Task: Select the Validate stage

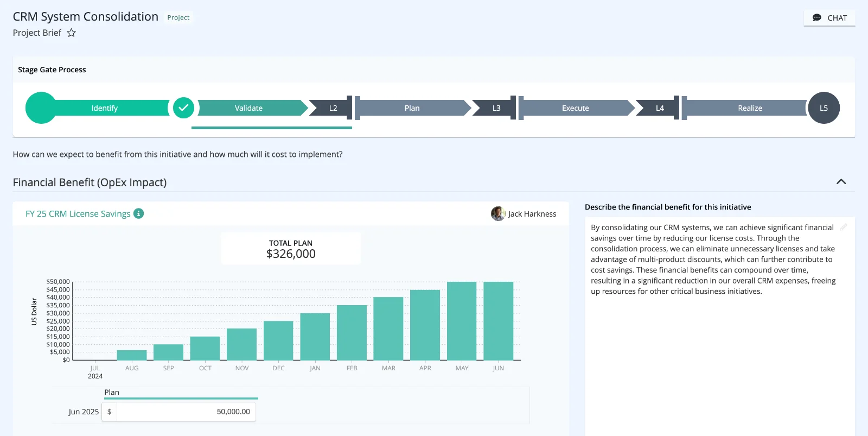Action: tap(249, 108)
